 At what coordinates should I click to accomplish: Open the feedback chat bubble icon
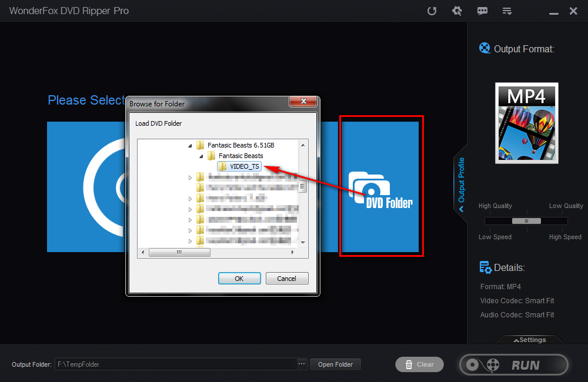coord(482,11)
